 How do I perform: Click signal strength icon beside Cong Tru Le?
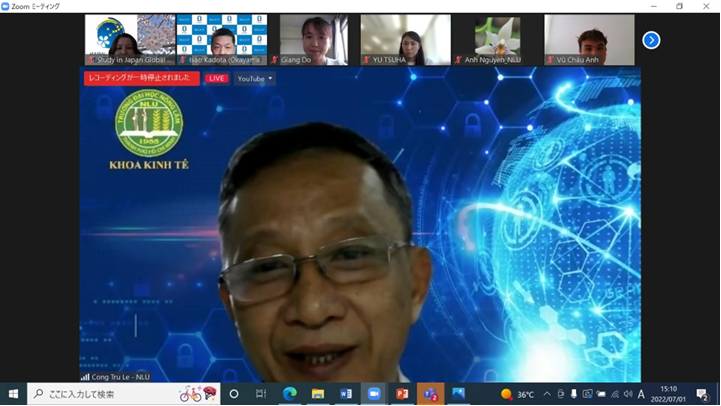(x=85, y=377)
